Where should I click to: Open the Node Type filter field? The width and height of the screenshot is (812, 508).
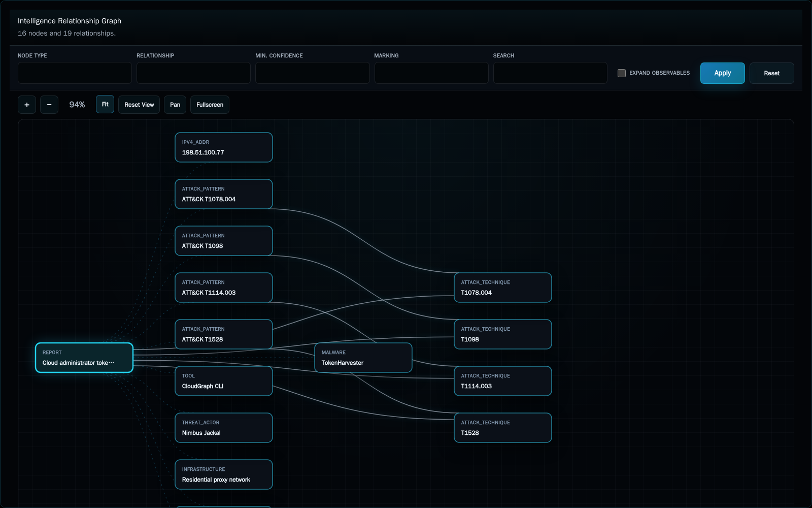point(75,73)
